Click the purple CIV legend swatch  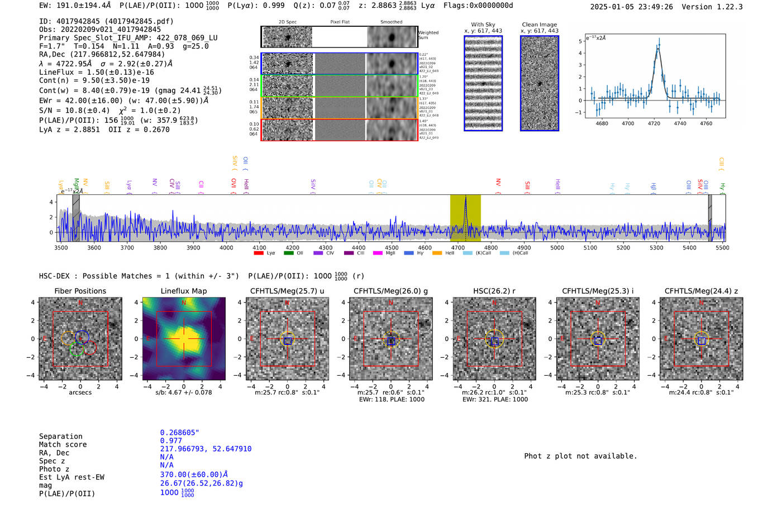coord(318,253)
